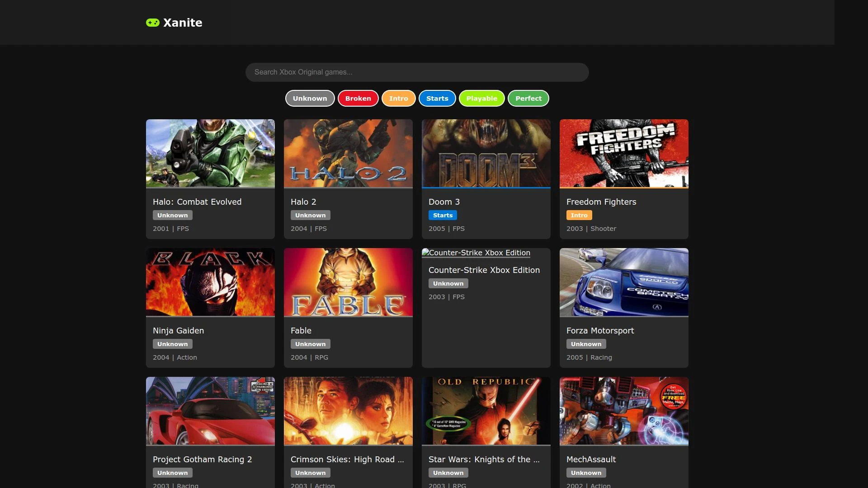Image resolution: width=868 pixels, height=488 pixels.
Task: Click the Xanite site title text
Action: pyautogui.click(x=183, y=23)
